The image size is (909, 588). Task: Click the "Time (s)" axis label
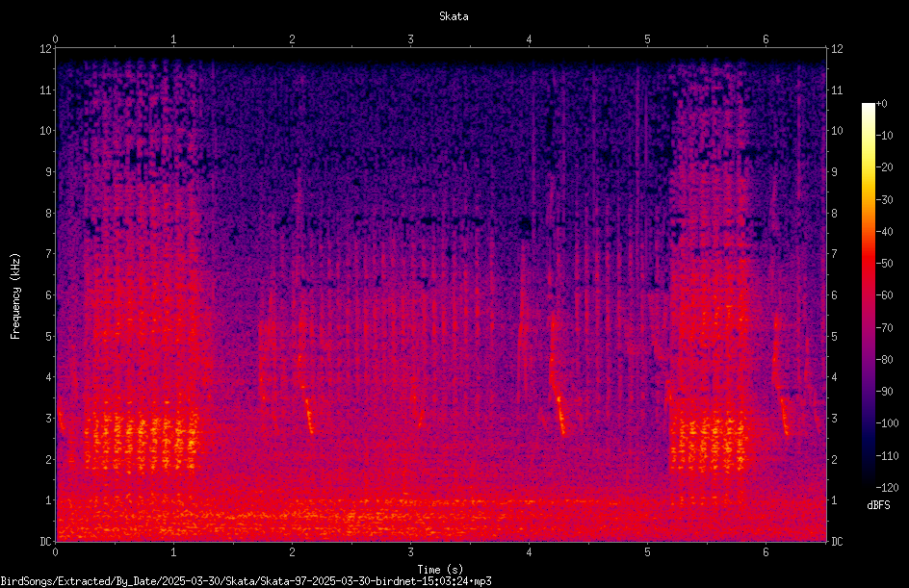point(440,570)
